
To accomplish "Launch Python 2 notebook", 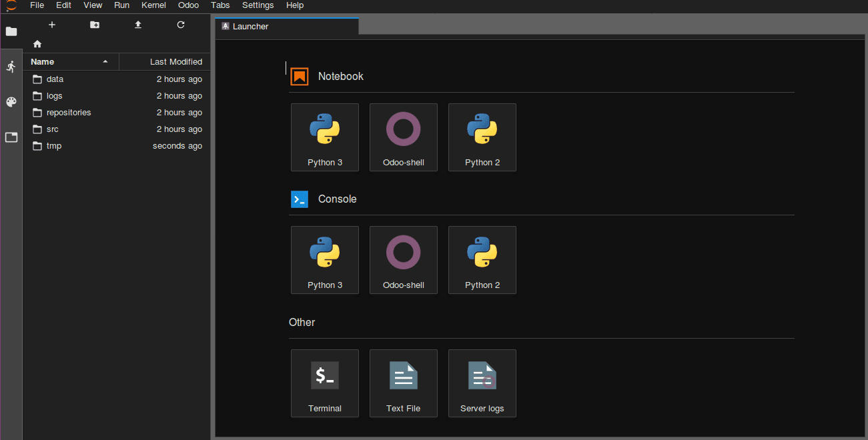I will click(482, 137).
